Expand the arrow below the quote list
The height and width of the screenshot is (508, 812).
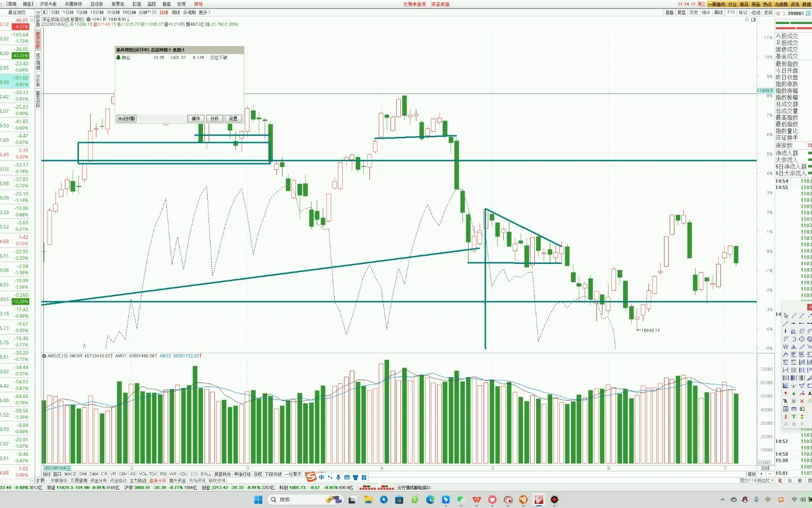click(x=32, y=481)
